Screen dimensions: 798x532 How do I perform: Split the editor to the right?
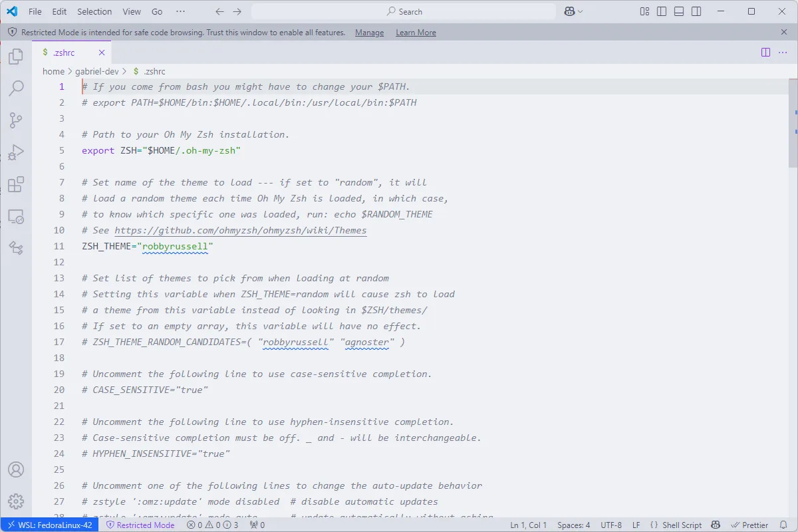(x=765, y=52)
